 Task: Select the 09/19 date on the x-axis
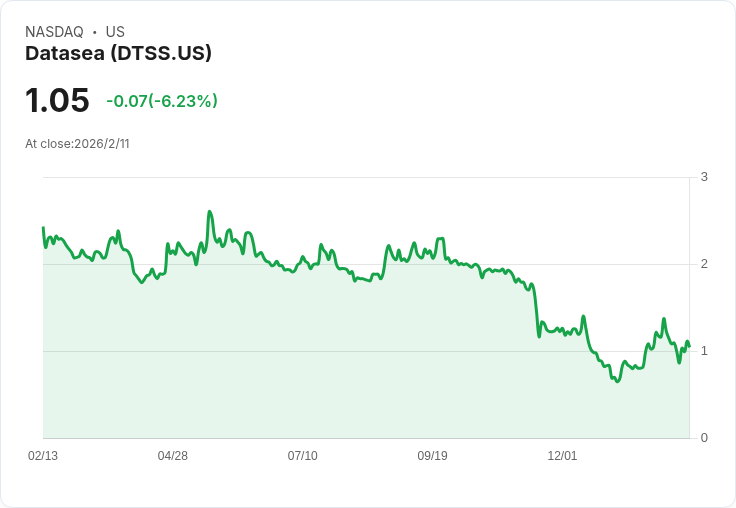pos(432,456)
